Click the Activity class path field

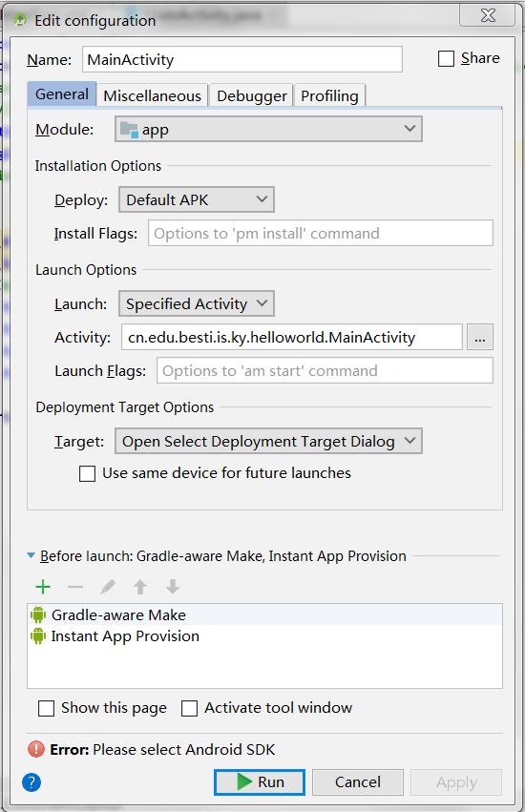tap(292, 337)
